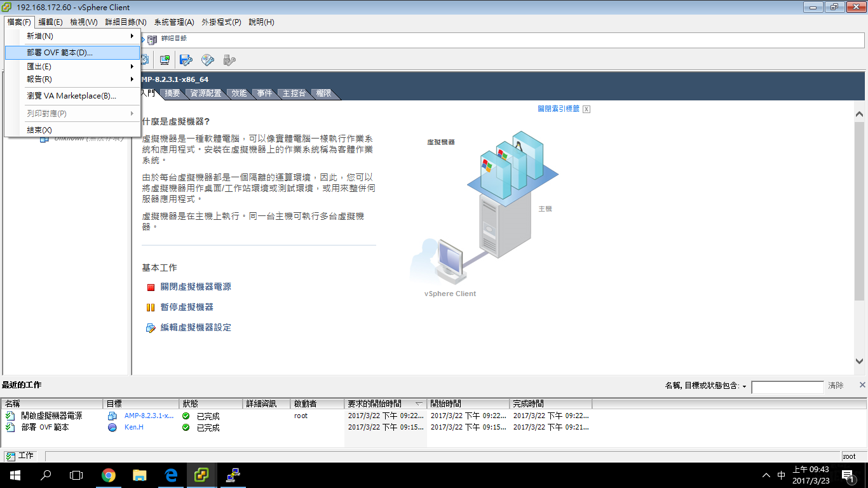Click the task icon of 部署 OVF 範本 row

(10, 427)
